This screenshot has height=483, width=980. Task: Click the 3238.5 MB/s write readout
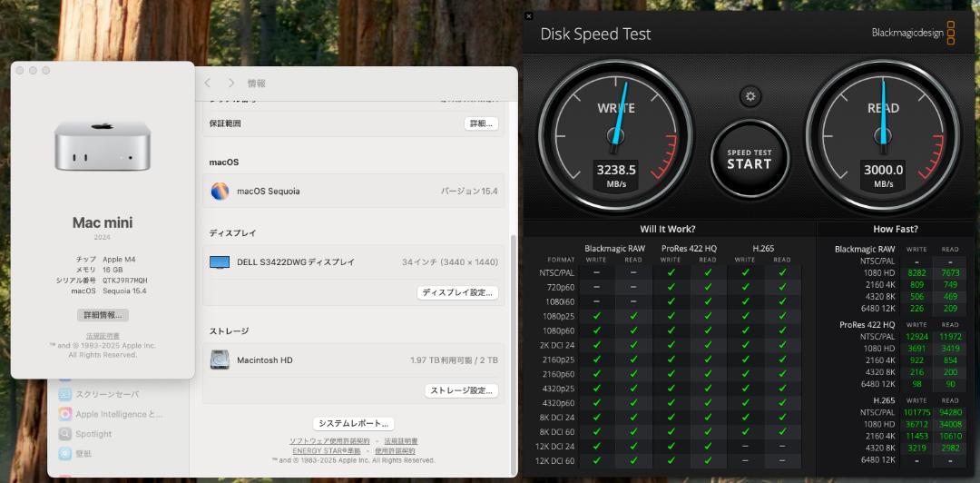(x=615, y=176)
